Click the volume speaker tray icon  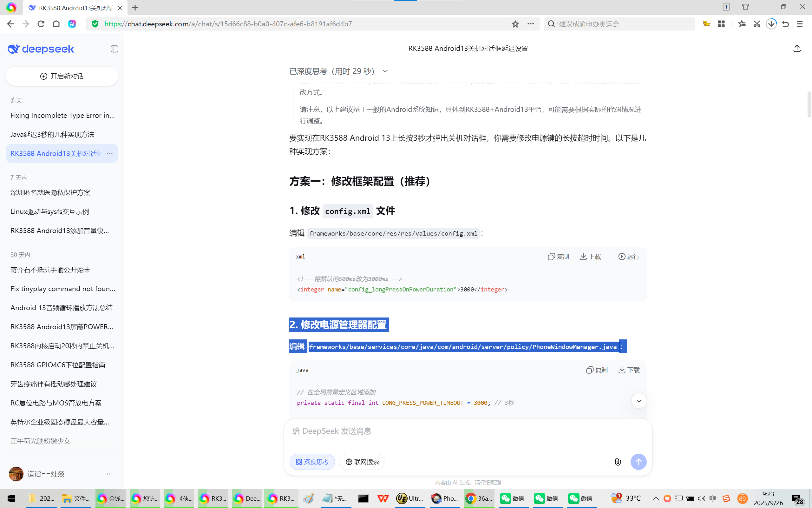[x=701, y=498]
